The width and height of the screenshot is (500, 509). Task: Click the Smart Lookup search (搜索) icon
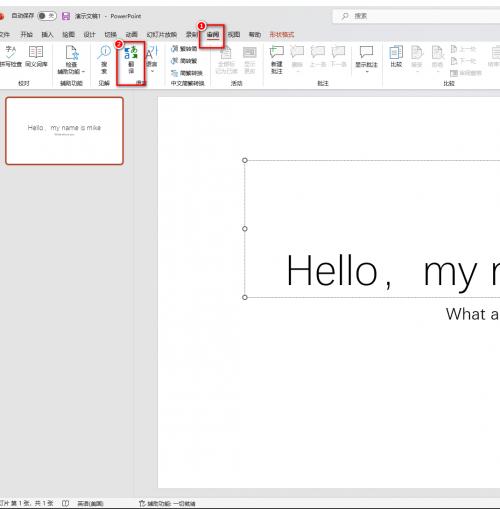(x=104, y=60)
